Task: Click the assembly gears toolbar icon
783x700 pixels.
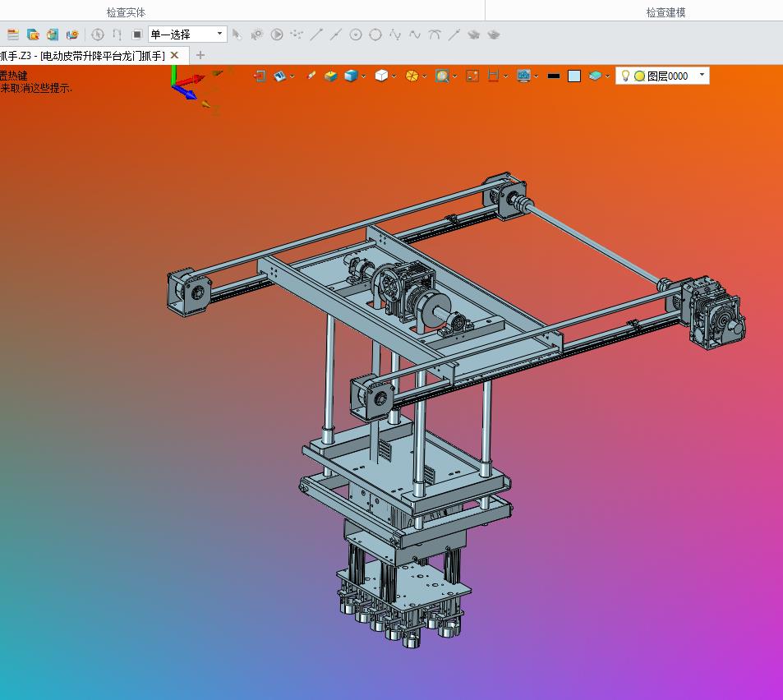Action: (x=72, y=35)
